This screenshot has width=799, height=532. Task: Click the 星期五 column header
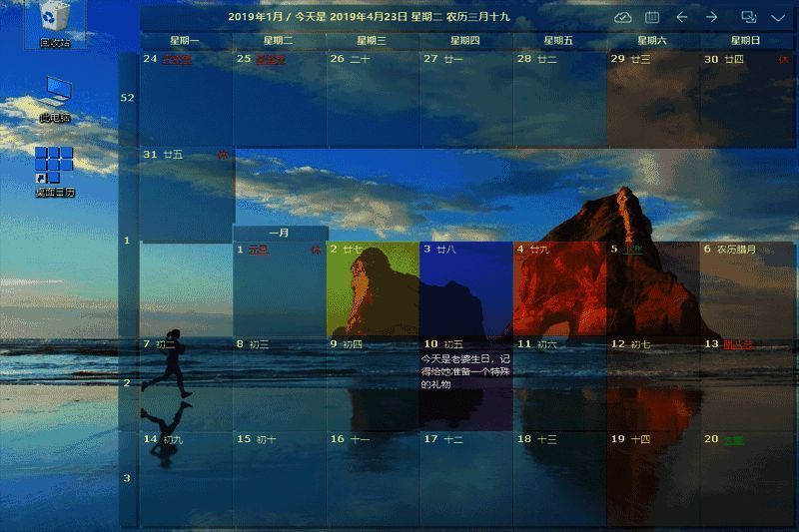(x=558, y=40)
